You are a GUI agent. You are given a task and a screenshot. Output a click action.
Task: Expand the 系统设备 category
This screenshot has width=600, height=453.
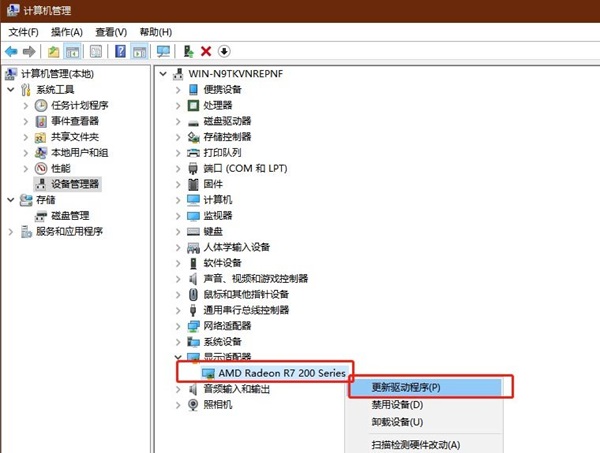[x=178, y=342]
